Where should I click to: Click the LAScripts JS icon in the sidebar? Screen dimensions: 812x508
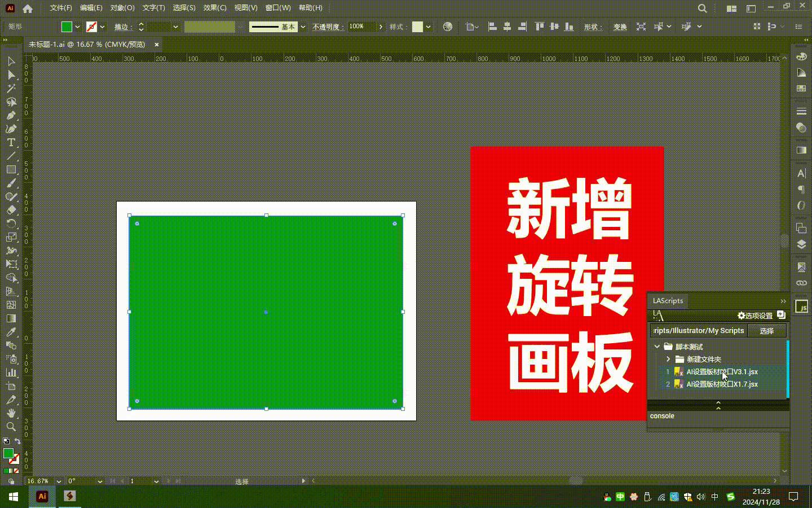coord(801,306)
